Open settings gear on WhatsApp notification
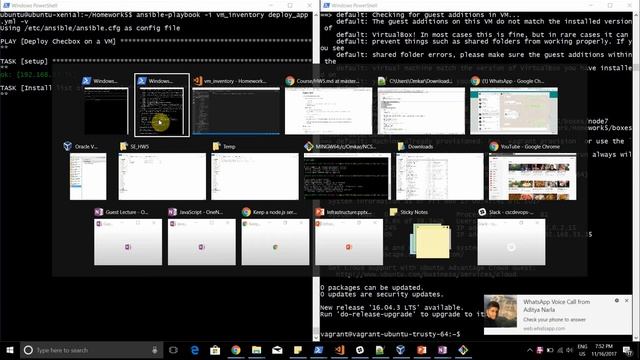Image resolution: width=640 pixels, height=360 pixels. 616,300
